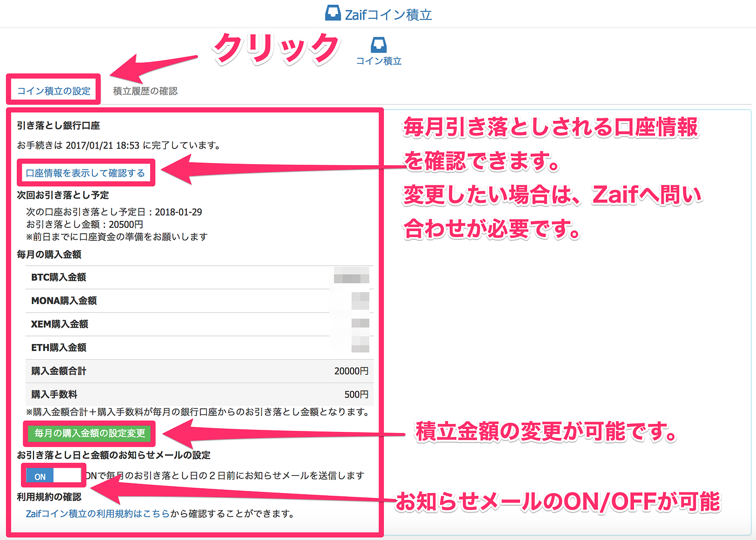The width and height of the screenshot is (756, 540).
Task: Open 口座情報を表示して確認する link
Action: pos(85,173)
